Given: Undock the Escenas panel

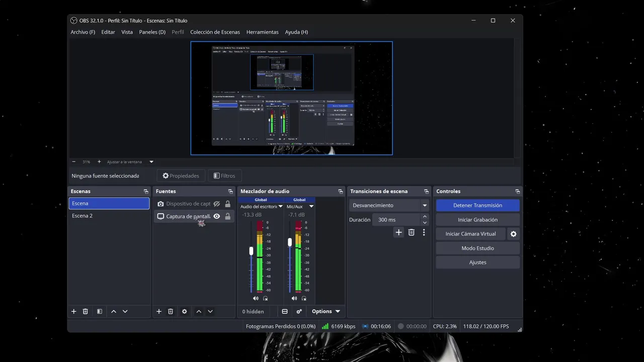Looking at the screenshot, I should 146,192.
